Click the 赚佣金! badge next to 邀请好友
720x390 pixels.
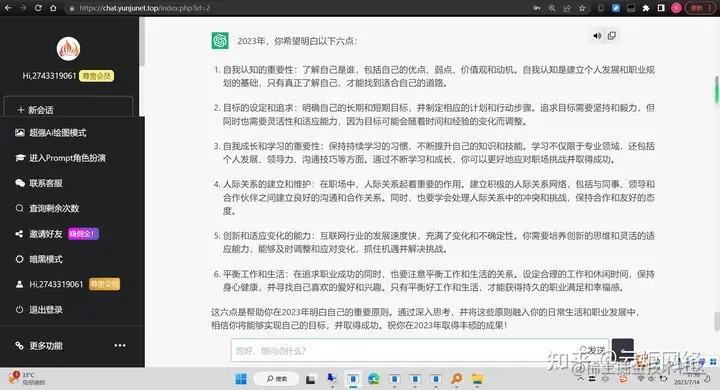(x=83, y=234)
